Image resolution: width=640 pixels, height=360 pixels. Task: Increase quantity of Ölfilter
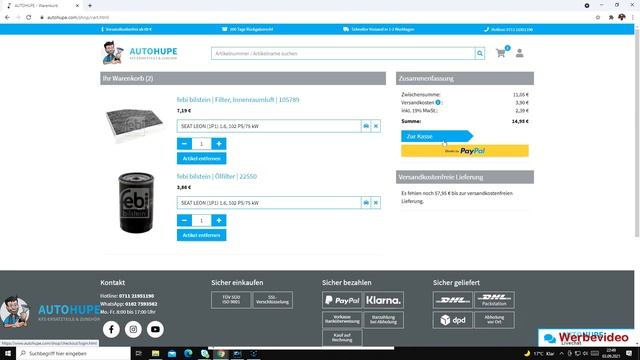tap(219, 220)
